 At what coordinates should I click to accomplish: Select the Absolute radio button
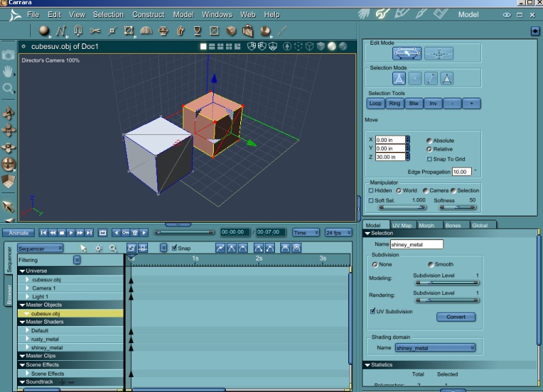[x=429, y=140]
